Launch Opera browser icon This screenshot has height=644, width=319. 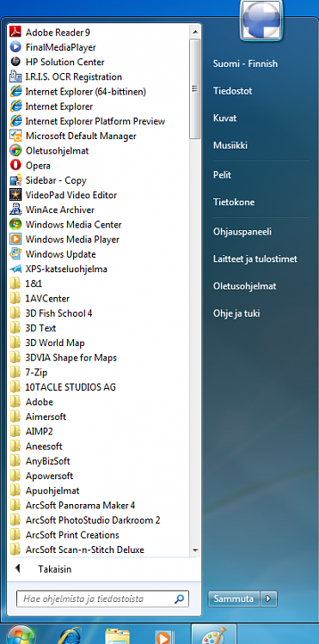click(x=15, y=166)
